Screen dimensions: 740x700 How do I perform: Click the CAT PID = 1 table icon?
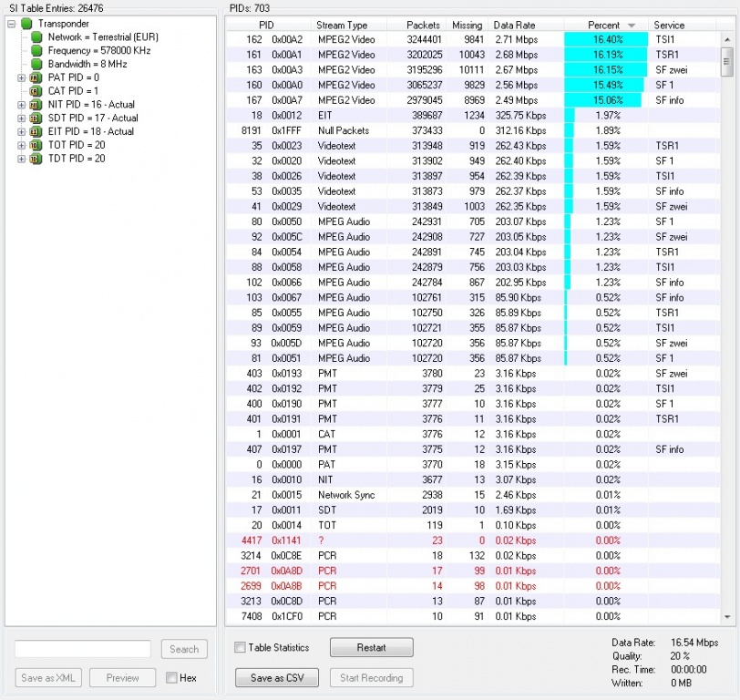[36, 90]
